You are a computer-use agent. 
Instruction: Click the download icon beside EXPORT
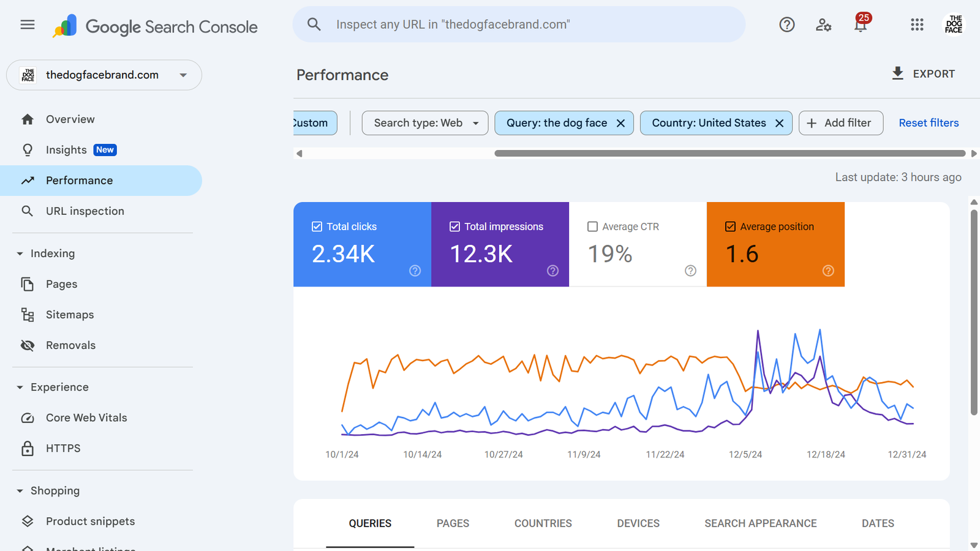[x=897, y=73]
